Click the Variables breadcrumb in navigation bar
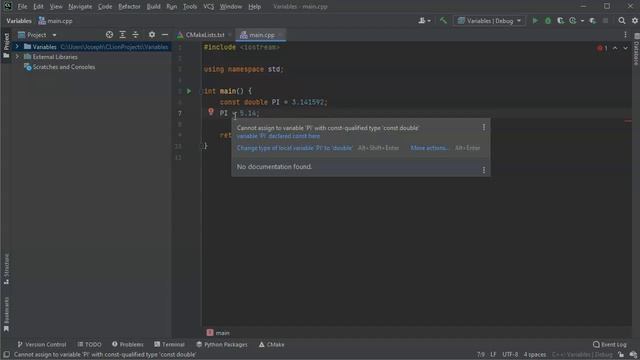The width and height of the screenshot is (640, 360). click(x=19, y=21)
